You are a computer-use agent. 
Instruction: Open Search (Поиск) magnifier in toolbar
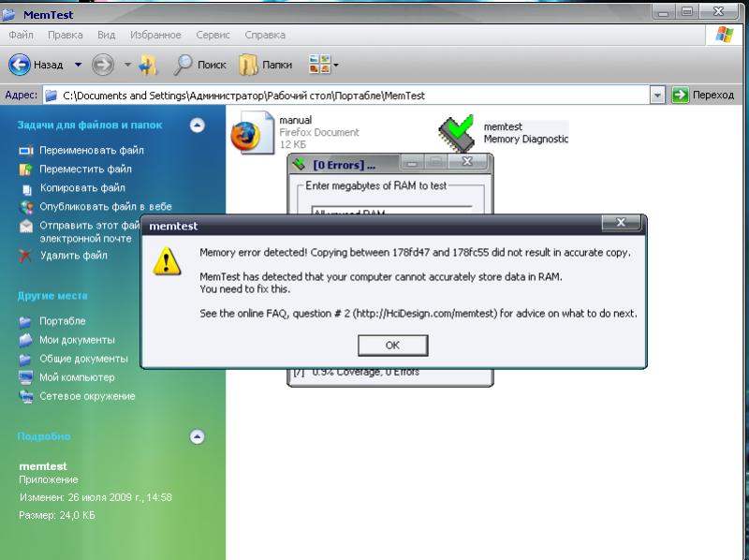tap(184, 65)
